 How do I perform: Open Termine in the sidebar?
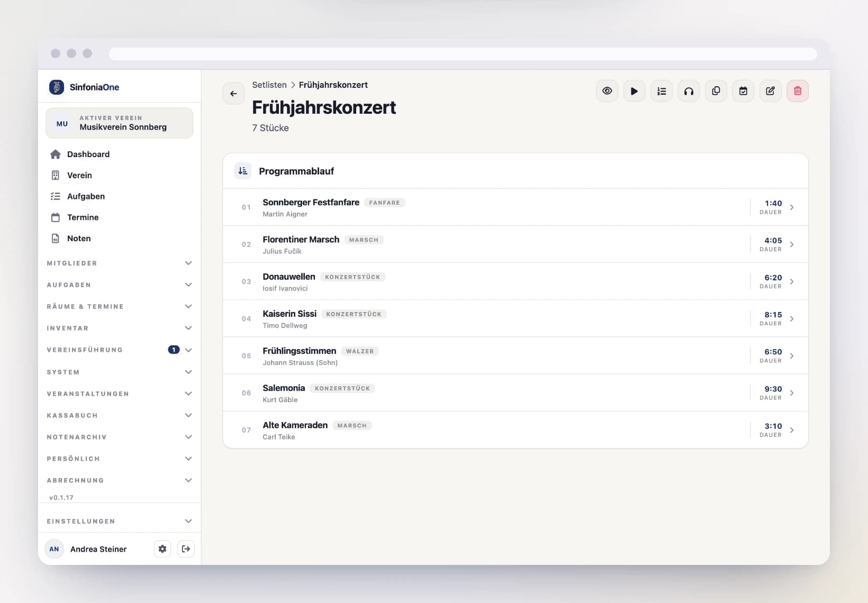pyautogui.click(x=120, y=217)
